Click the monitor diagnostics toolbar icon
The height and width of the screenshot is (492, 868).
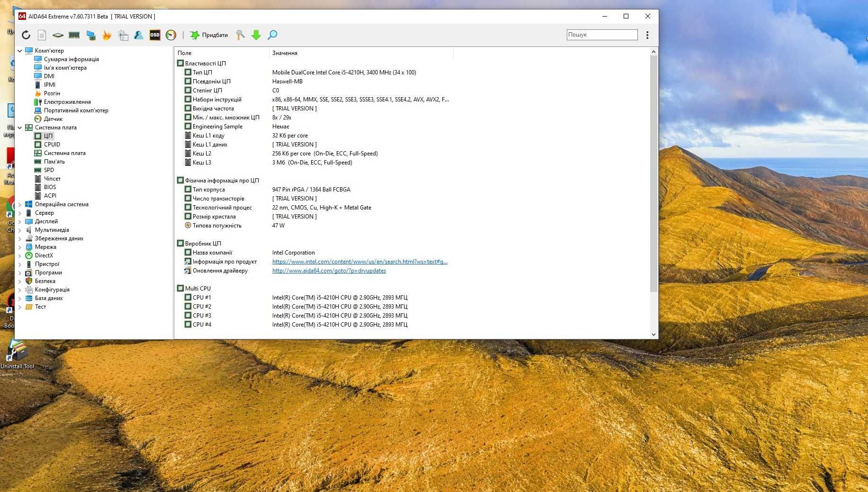[x=90, y=35]
